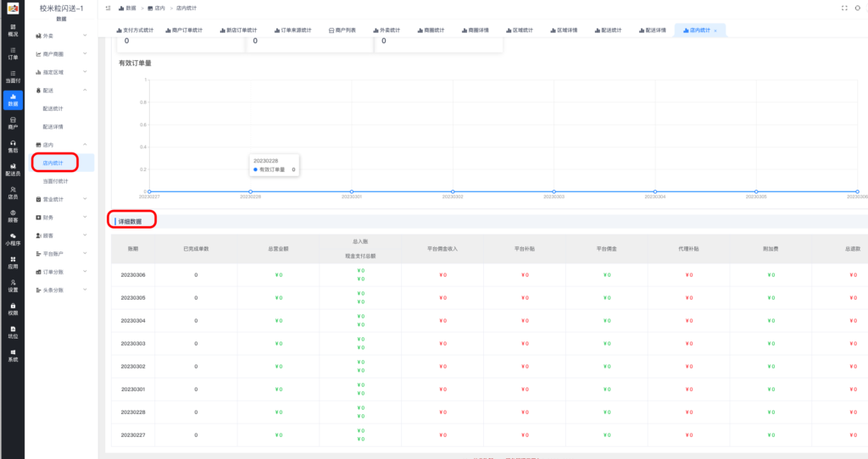Viewport: 868px width, 459px height.
Task: Open 当面付统计 in the side menu
Action: pyautogui.click(x=56, y=181)
